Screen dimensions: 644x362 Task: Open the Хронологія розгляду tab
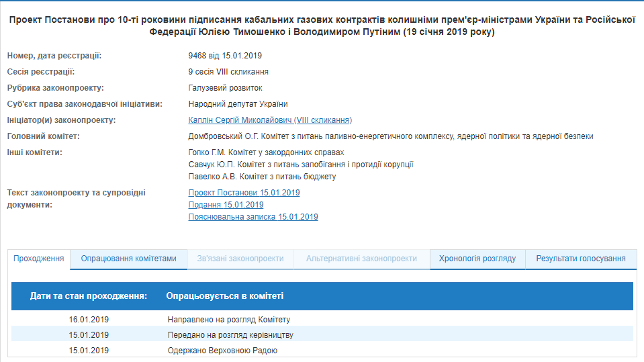477,259
